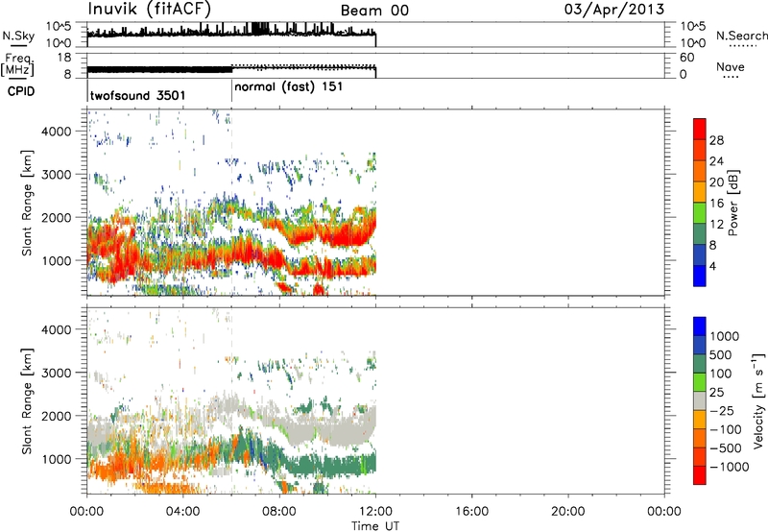Click the '04:00' time axis tick label

click(183, 512)
